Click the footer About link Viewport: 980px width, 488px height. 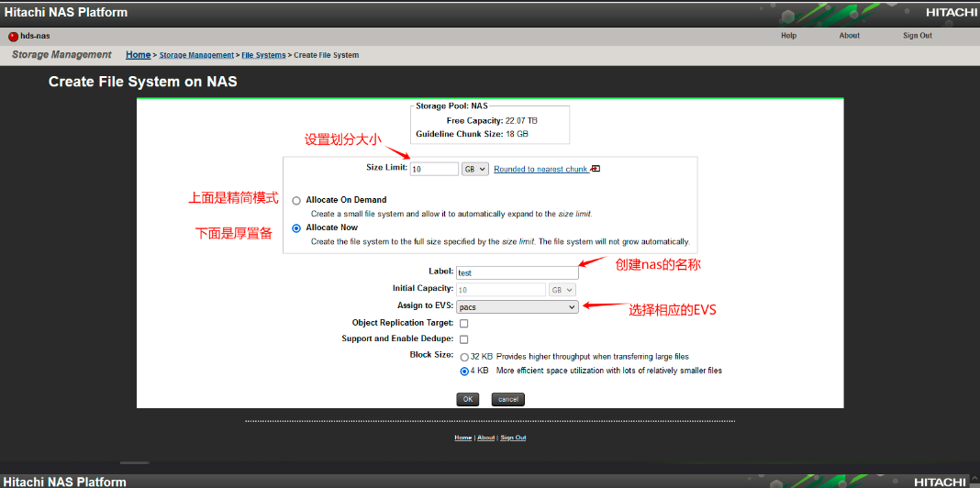pos(485,438)
